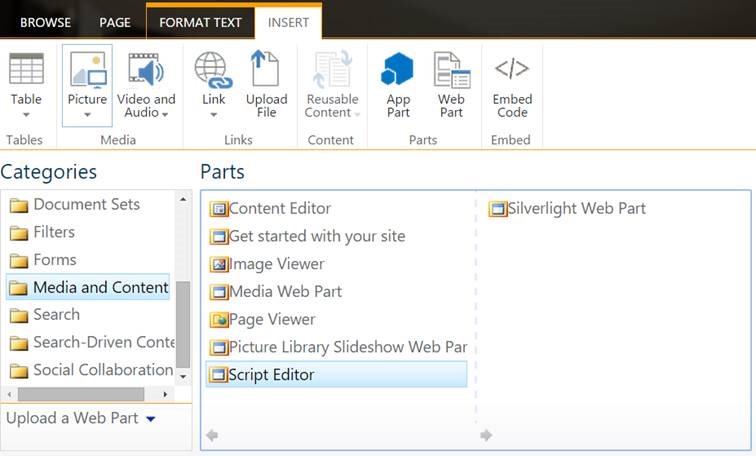Click the Image Viewer part icon
756x456 pixels.
click(x=219, y=265)
